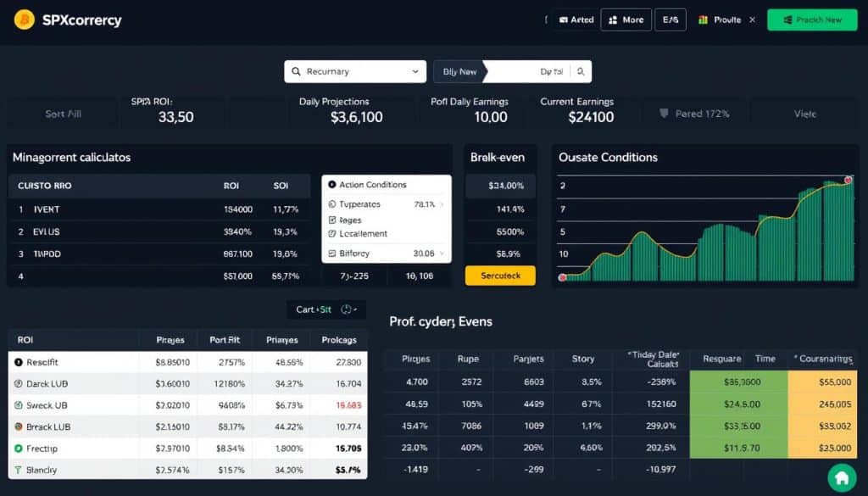Click the Brrack LUB row icon

tap(19, 426)
